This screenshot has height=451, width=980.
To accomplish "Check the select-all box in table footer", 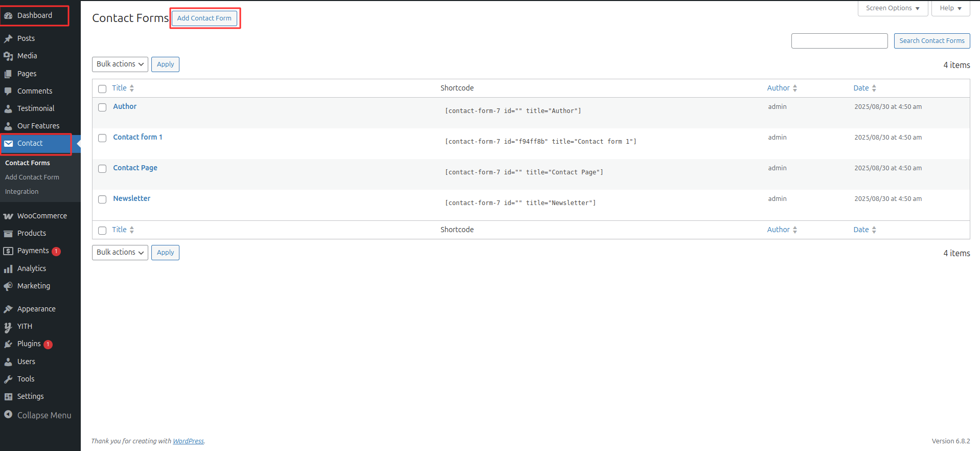I will [102, 230].
